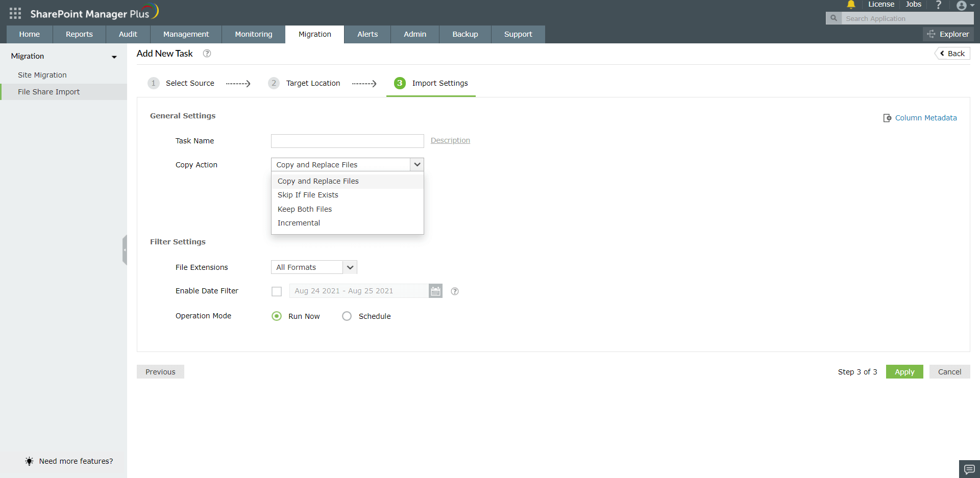Click the search magnifier icon

pos(834,18)
